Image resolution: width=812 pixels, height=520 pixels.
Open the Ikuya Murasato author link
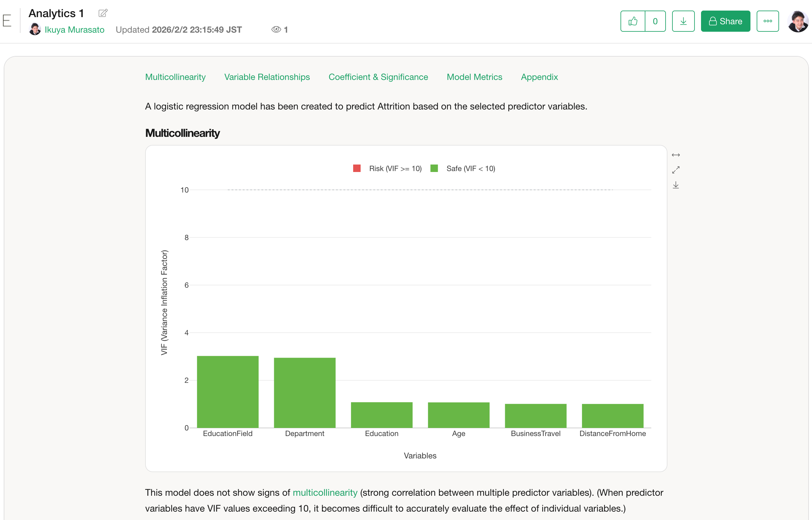tap(74, 30)
